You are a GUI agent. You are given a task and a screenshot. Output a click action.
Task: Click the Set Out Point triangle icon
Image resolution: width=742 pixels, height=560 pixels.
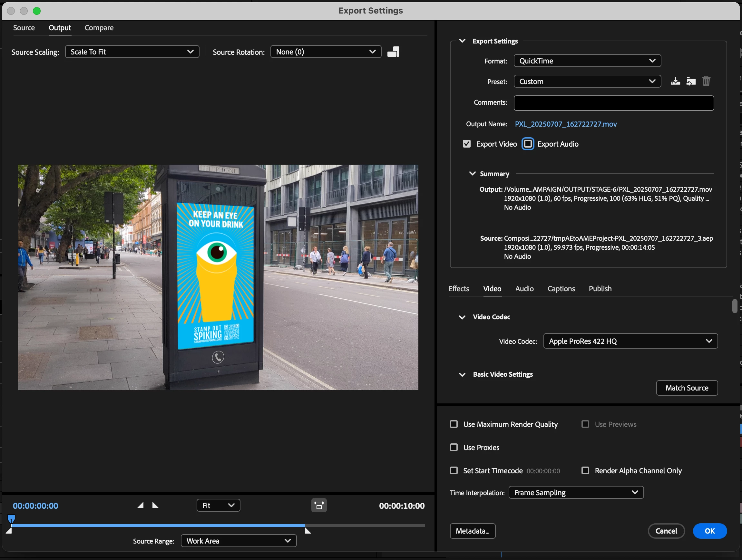pos(155,505)
